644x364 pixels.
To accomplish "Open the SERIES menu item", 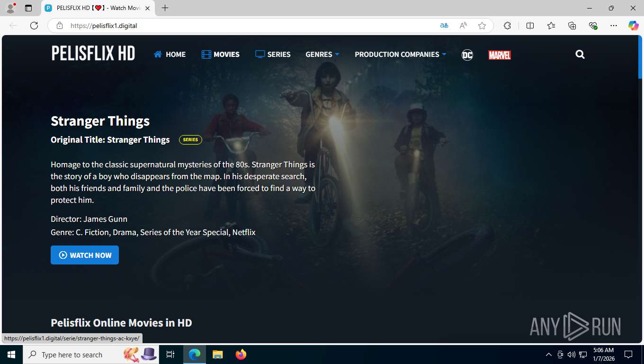I will 273,55.
